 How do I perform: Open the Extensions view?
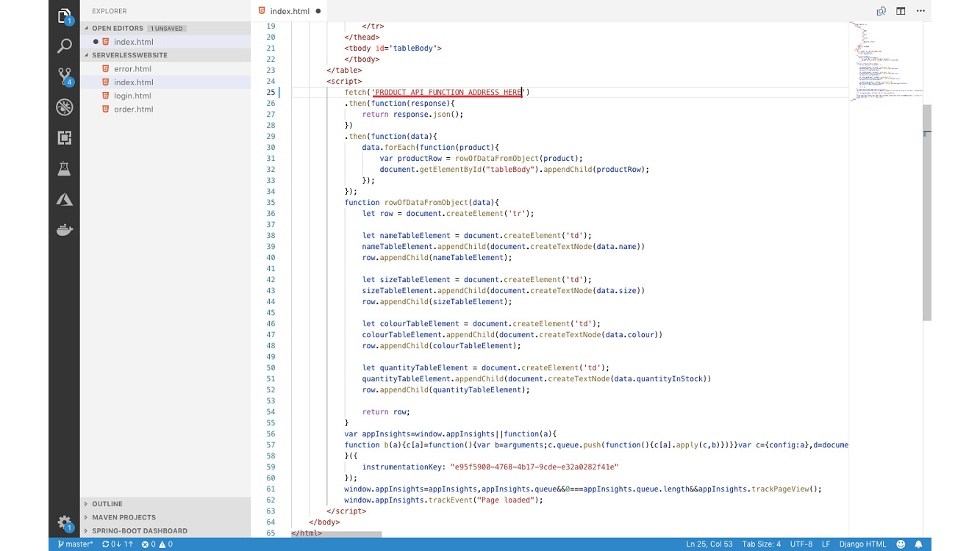pyautogui.click(x=64, y=138)
